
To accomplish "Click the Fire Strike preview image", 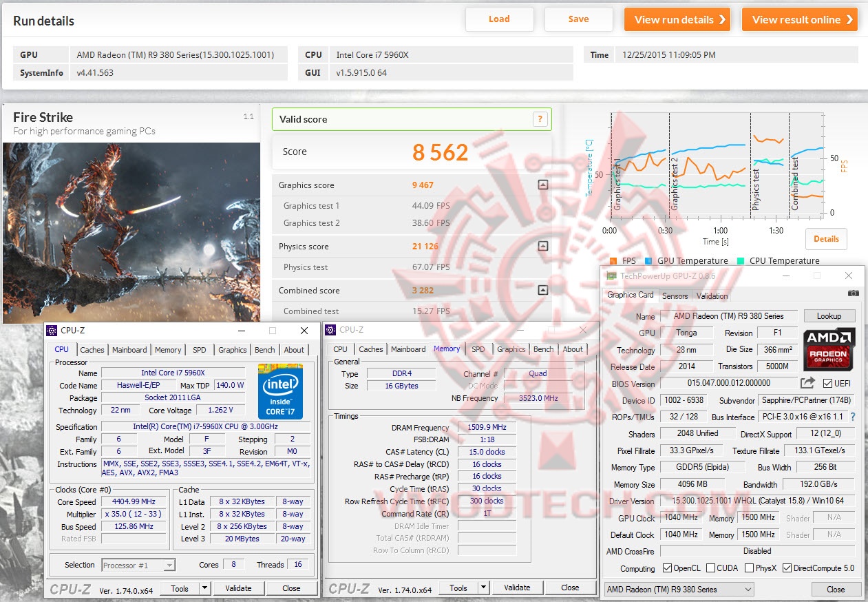I will [x=131, y=233].
